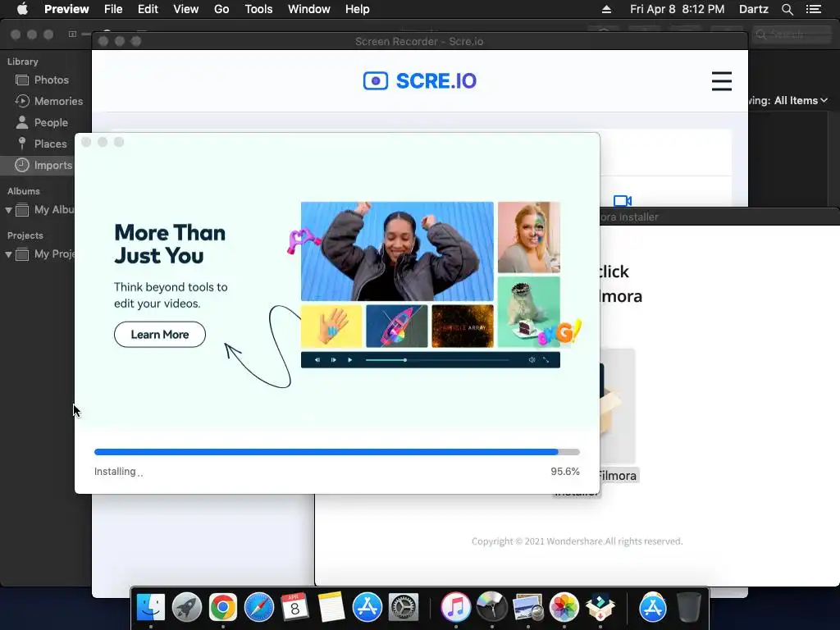The image size is (840, 630).
Task: Open the Help menu
Action: pyautogui.click(x=358, y=9)
